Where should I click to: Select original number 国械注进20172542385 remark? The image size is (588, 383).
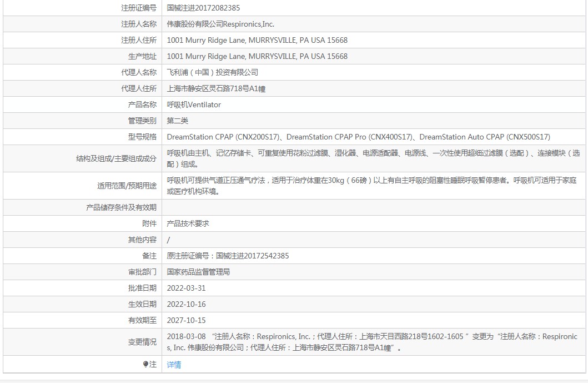[x=228, y=256]
